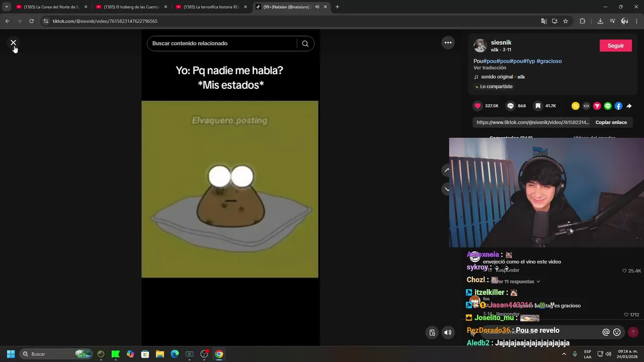The height and width of the screenshot is (362, 644).
Task: Go to next video with down arrow
Action: click(446, 189)
